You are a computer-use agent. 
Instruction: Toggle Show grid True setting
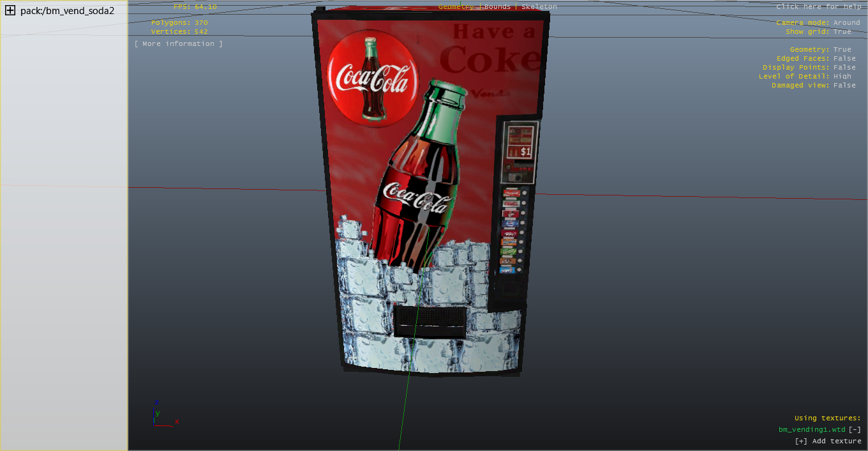coord(842,31)
